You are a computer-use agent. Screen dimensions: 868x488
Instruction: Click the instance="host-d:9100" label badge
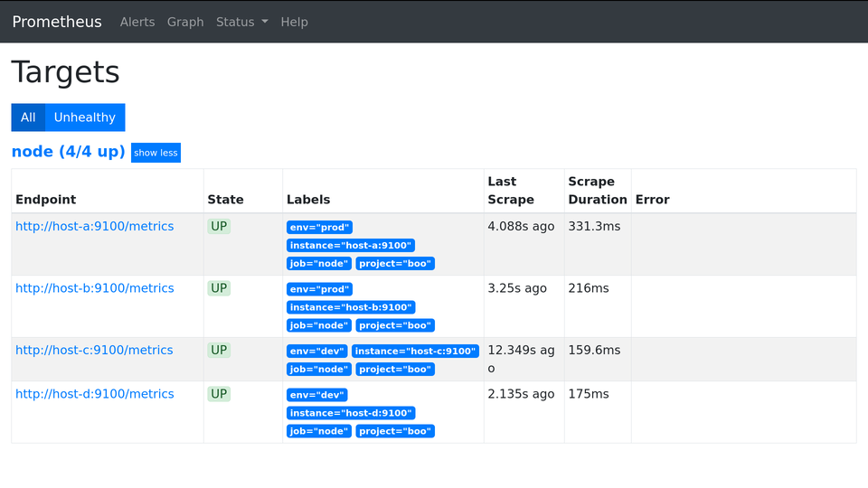pyautogui.click(x=351, y=413)
